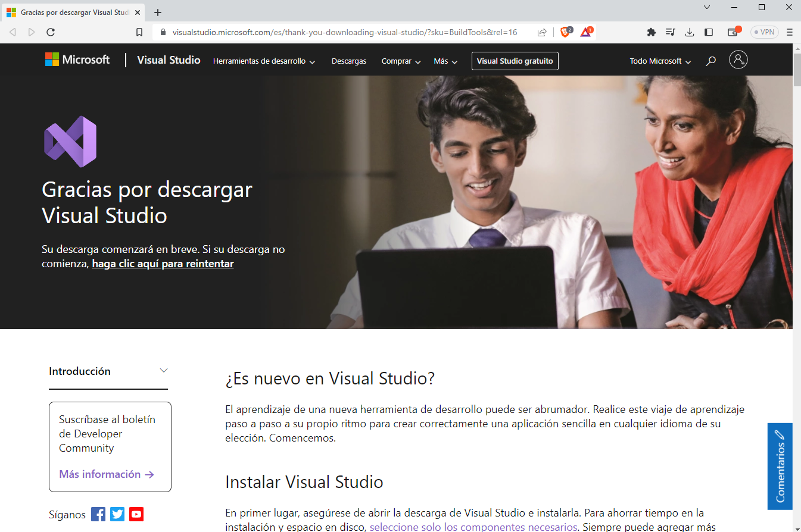Open the Brave Wallet icon
Viewport: 801px width, 532px height.
point(734,32)
